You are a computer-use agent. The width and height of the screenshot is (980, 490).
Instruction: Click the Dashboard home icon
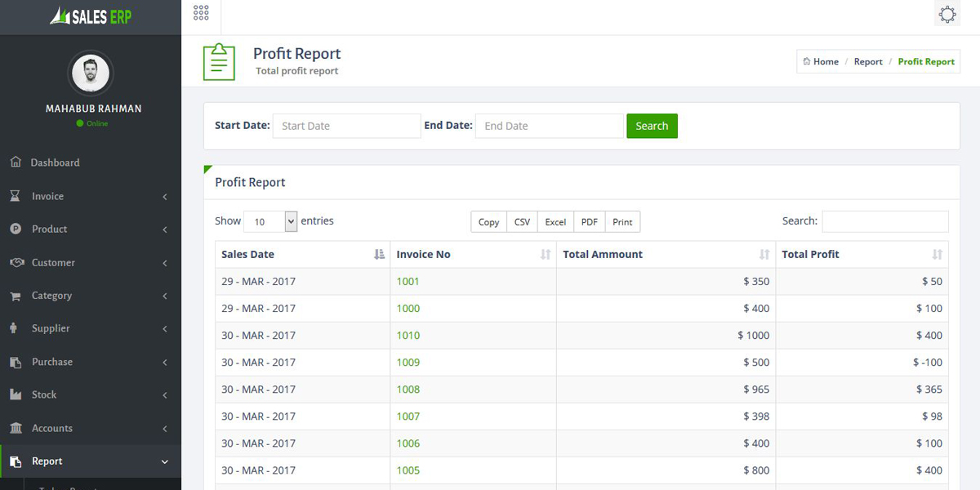pos(16,162)
